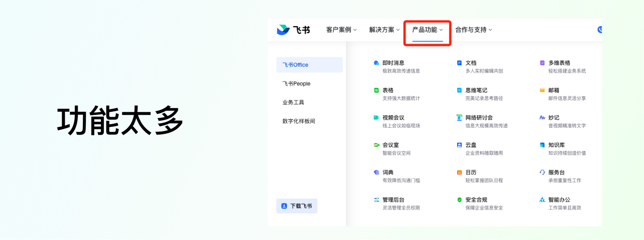Click the 服务台 headset icon
The width and height of the screenshot is (644, 240).
pyautogui.click(x=542, y=172)
